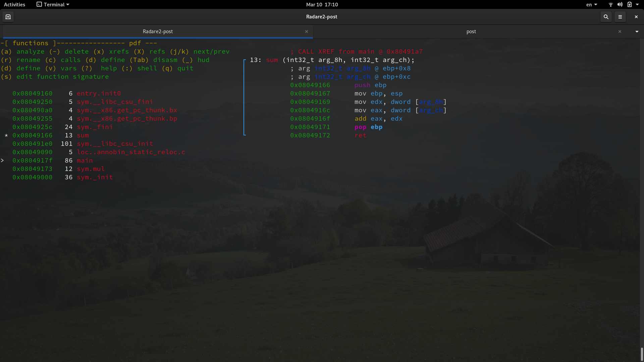Click the terminal icon beside the Terminal menu

pyautogui.click(x=39, y=4)
